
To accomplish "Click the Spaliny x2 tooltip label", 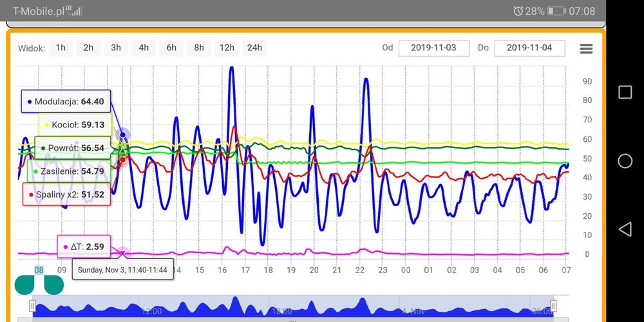I will click(x=65, y=194).
